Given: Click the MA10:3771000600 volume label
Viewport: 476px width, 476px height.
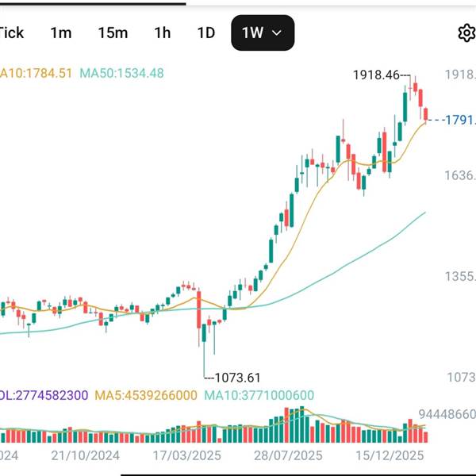Looking at the screenshot, I should [x=259, y=394].
